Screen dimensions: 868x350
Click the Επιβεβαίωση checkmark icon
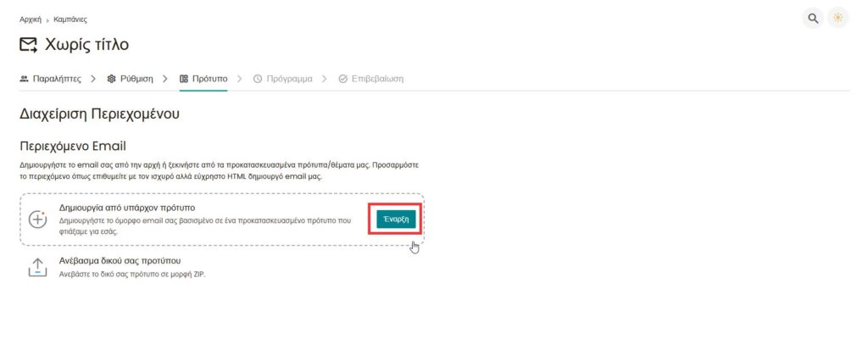tap(342, 79)
